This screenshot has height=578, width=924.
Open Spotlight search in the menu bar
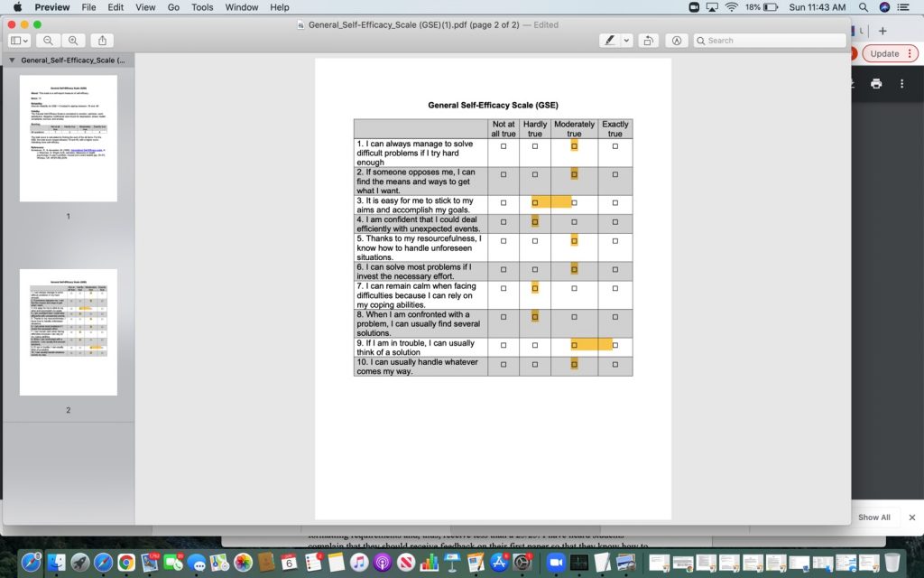pyautogui.click(x=864, y=7)
